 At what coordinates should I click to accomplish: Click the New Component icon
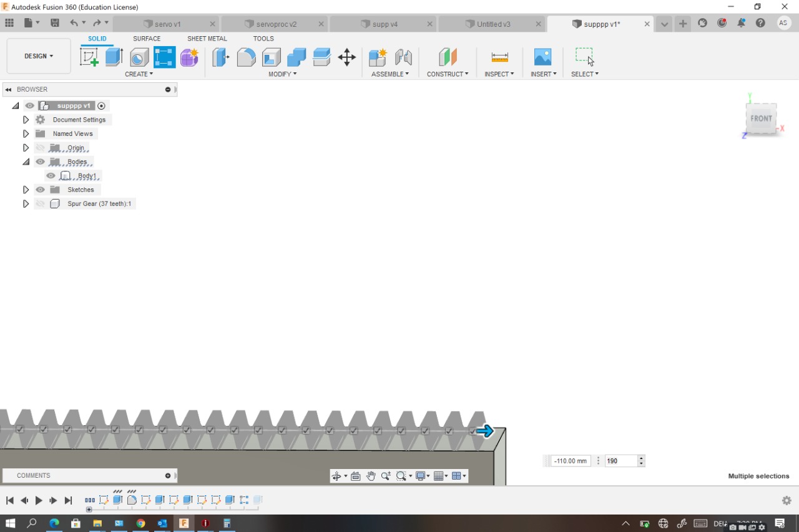pos(378,57)
